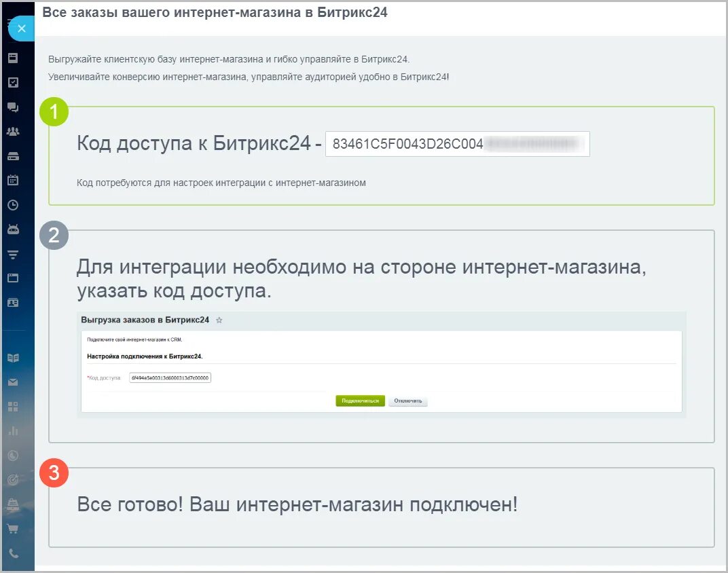Click the heading 'Все заказы вашего интернет-магазина в Битрикс24'
The width and height of the screenshot is (728, 573).
coord(215,12)
